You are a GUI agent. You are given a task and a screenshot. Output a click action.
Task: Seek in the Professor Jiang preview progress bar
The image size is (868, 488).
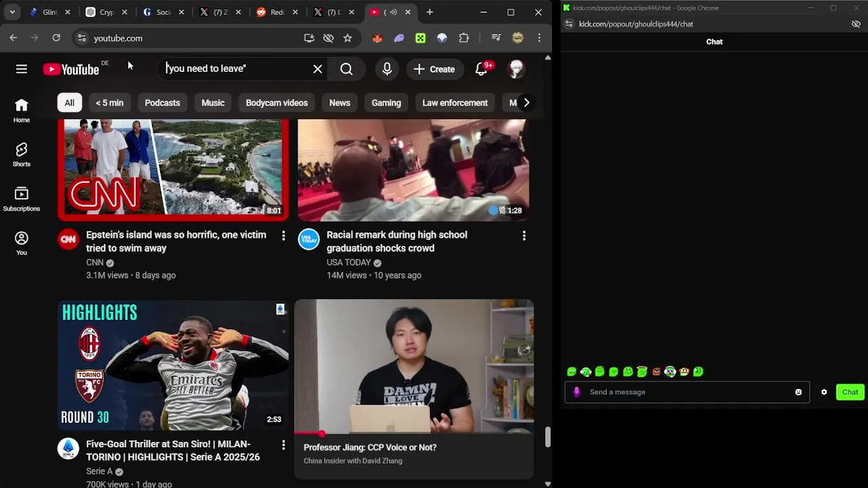(x=414, y=432)
